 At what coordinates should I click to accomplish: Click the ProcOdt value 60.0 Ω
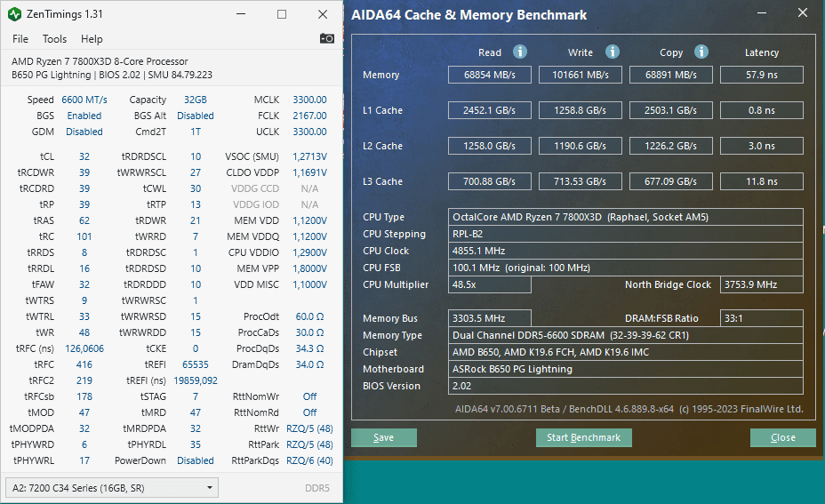pos(309,316)
